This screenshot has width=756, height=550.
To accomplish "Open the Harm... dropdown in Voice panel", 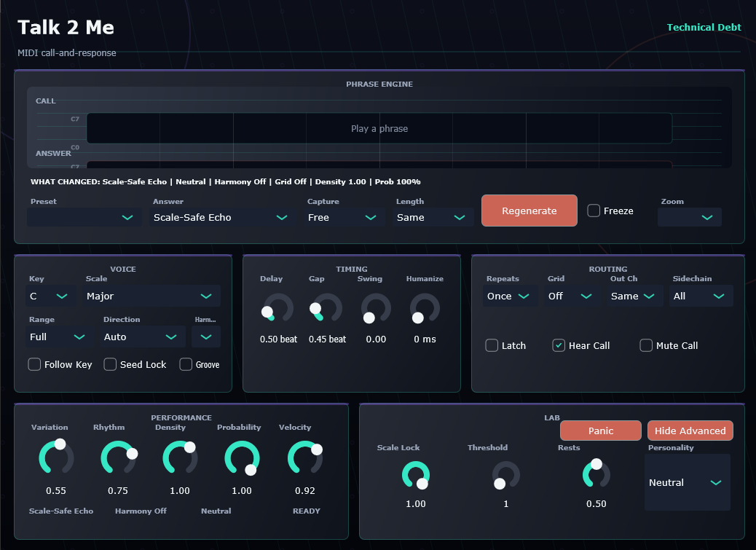I will 206,337.
